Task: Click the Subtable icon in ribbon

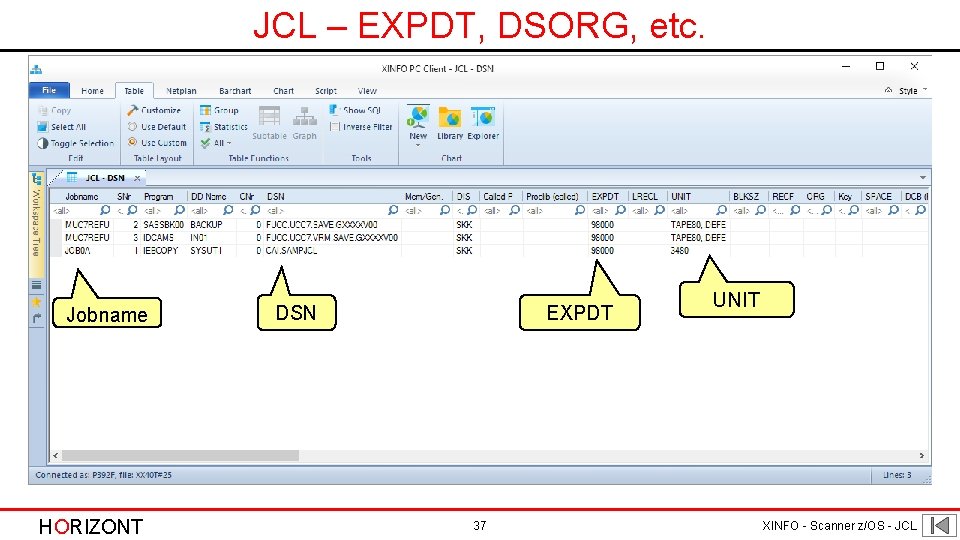Action: point(269,116)
